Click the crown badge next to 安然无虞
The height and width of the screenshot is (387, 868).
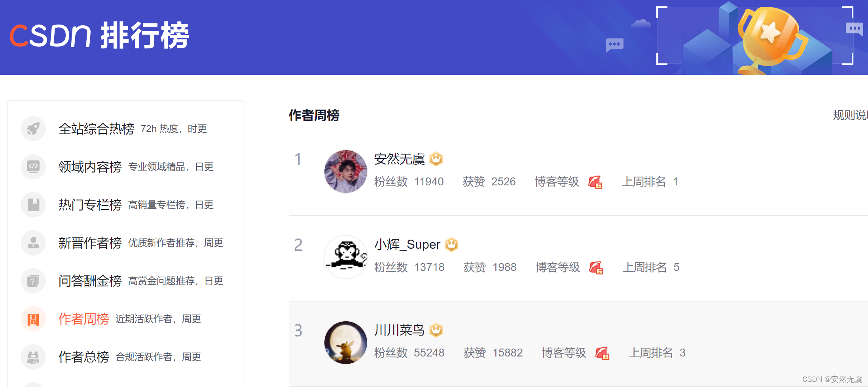436,159
